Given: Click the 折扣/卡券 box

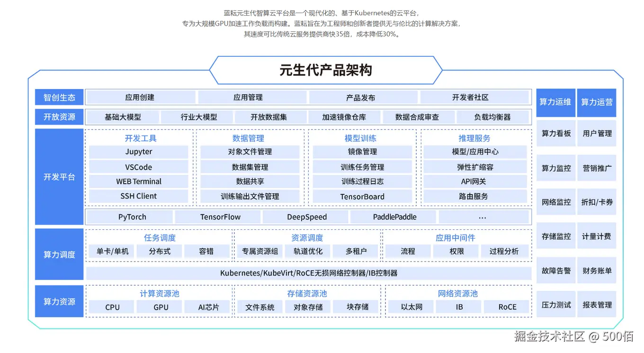Looking at the screenshot, I should pyautogui.click(x=597, y=202).
